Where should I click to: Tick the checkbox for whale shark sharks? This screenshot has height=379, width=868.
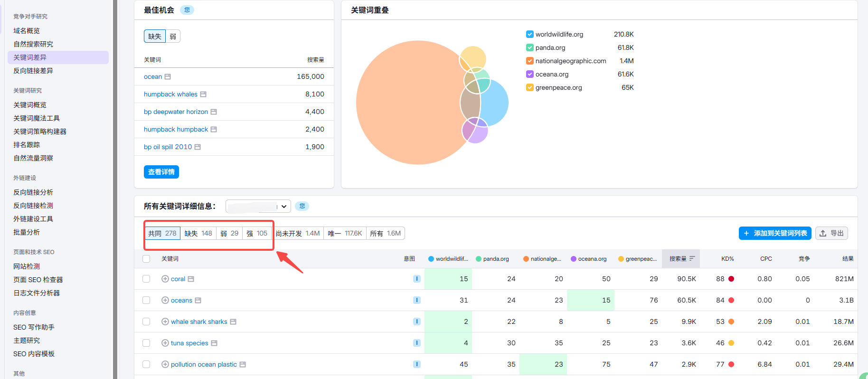point(146,322)
